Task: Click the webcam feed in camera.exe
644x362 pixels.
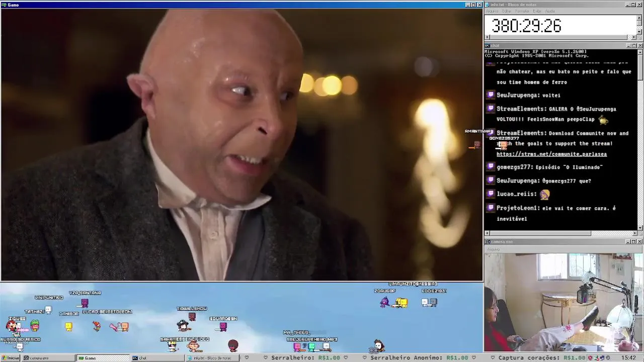Action: click(x=563, y=302)
